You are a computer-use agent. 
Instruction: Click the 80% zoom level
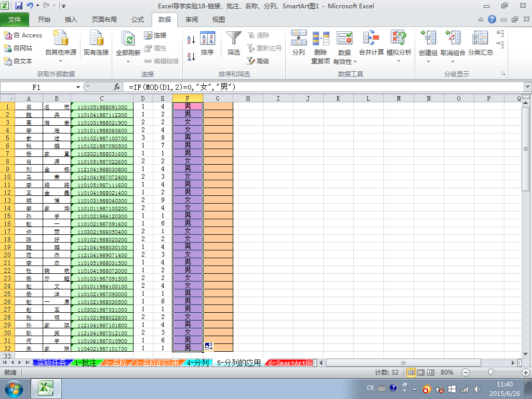(x=447, y=373)
